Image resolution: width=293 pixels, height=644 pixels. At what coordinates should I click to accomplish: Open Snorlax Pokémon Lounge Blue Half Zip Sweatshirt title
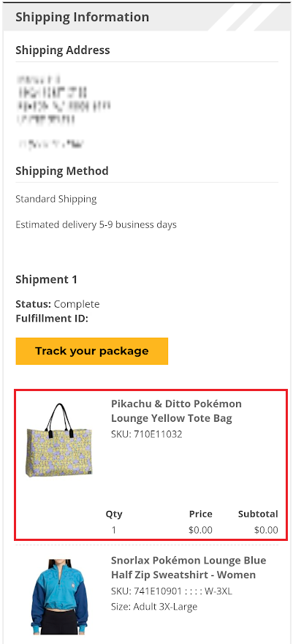(189, 567)
